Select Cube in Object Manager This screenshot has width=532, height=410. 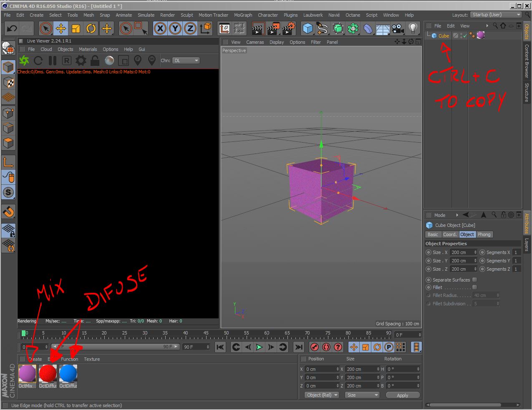click(x=444, y=36)
